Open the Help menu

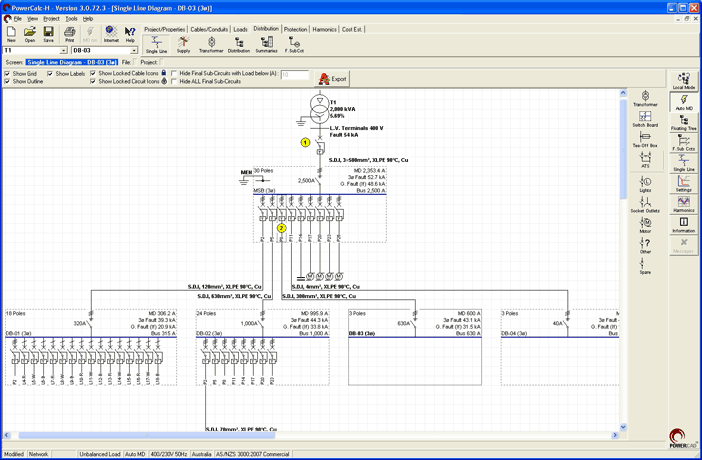[x=88, y=19]
